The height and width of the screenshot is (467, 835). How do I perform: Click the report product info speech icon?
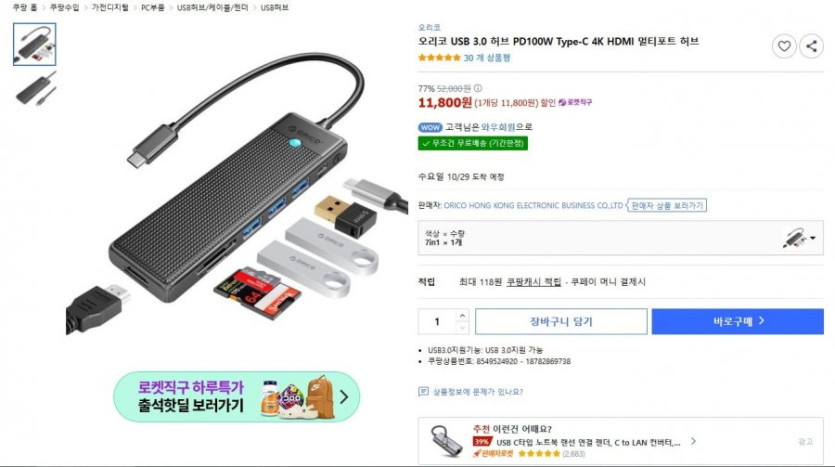pos(423,392)
